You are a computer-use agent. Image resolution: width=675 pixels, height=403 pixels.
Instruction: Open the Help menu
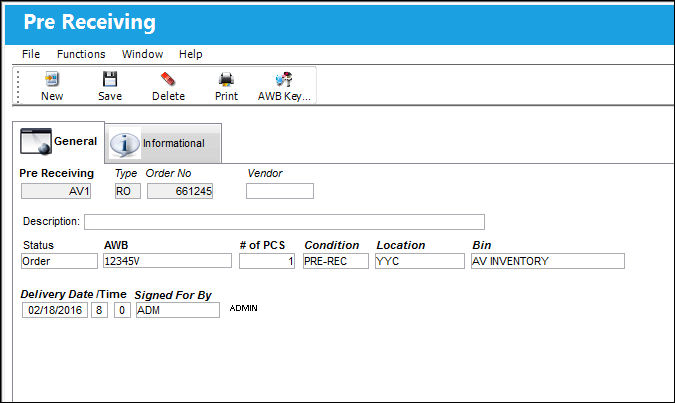(x=191, y=54)
